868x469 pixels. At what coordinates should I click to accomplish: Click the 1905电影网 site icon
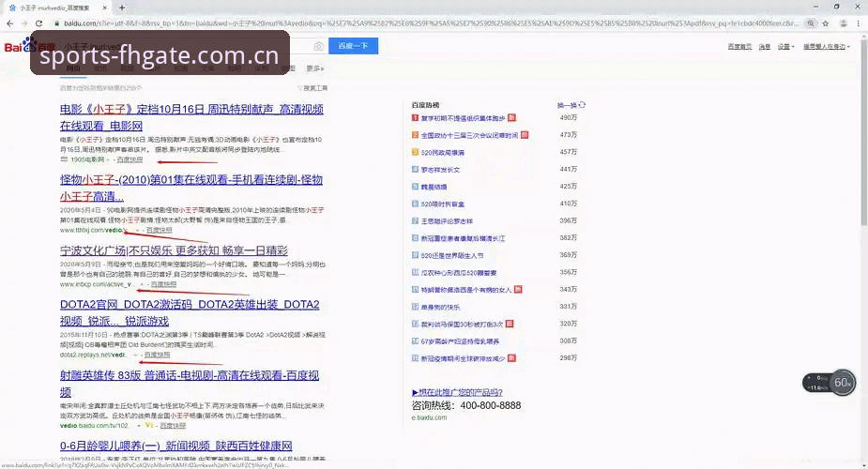pos(64,159)
